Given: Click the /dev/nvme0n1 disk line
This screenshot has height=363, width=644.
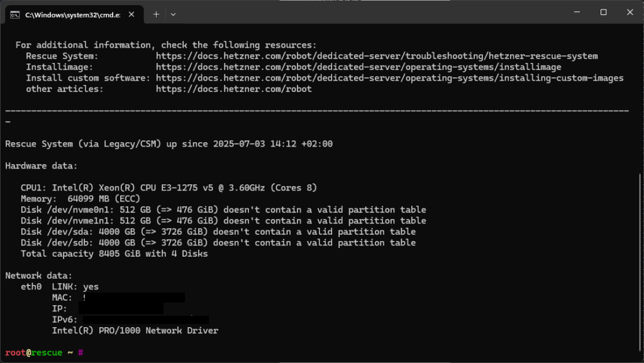Looking at the screenshot, I should point(223,210).
